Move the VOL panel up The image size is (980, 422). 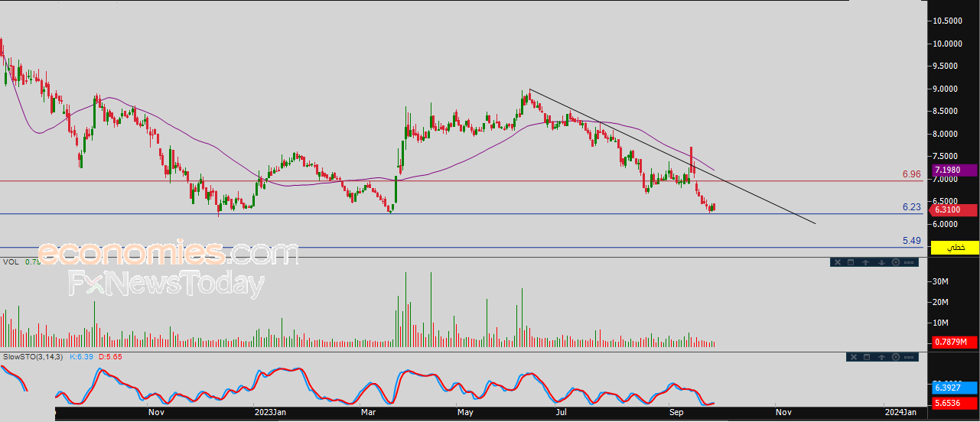click(865, 262)
